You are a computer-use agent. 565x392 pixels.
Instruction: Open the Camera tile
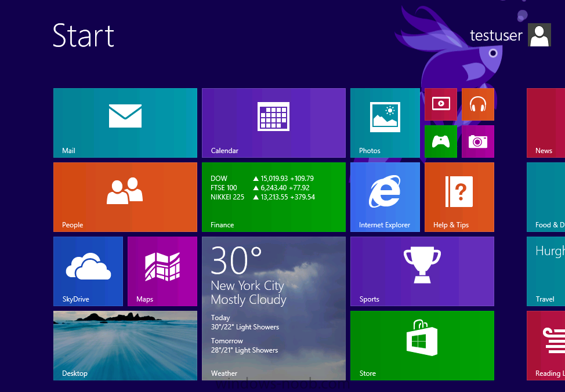click(x=478, y=141)
